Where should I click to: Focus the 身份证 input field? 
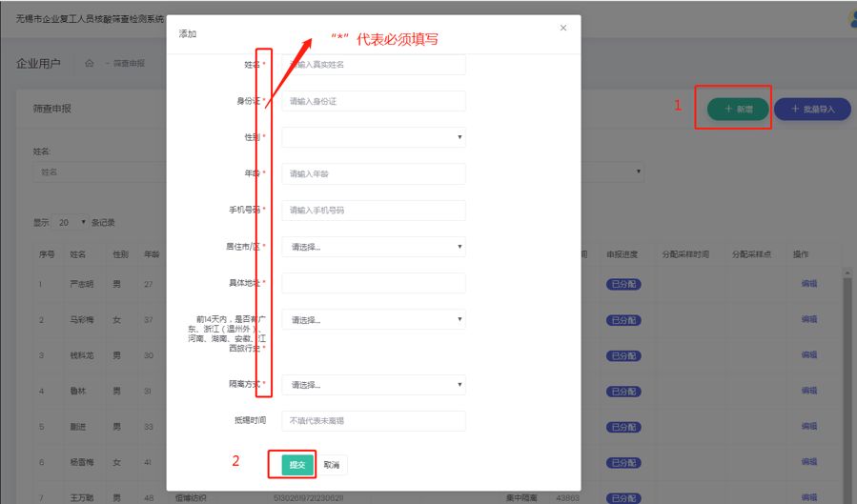tap(373, 101)
